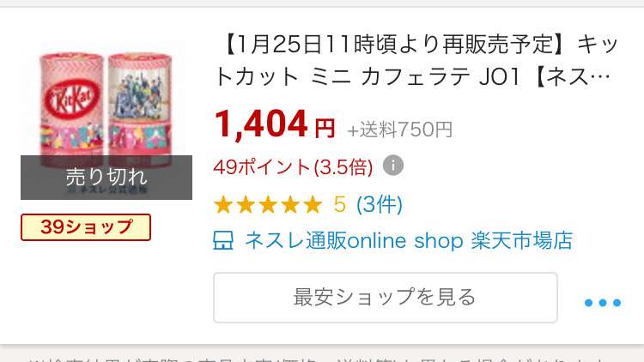Click the first yellow rating star
This screenshot has height=362, width=644.
point(223,204)
